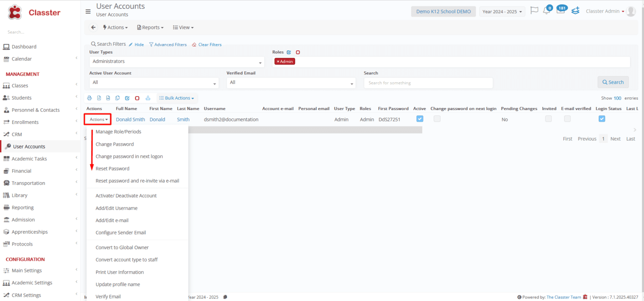The width and height of the screenshot is (644, 301).
Task: Toggle the Invited checkbox in Donald Smith's row
Action: tap(548, 119)
